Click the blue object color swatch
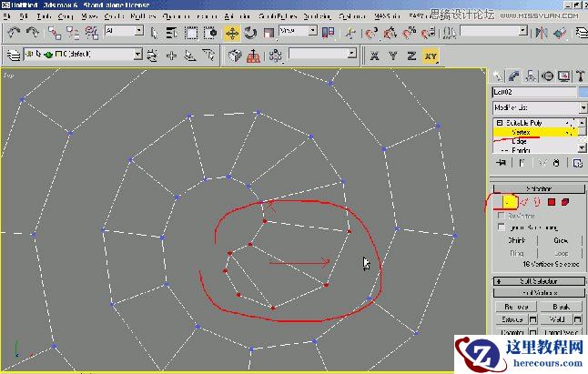Image resolution: width=588 pixels, height=374 pixels. 583,92
